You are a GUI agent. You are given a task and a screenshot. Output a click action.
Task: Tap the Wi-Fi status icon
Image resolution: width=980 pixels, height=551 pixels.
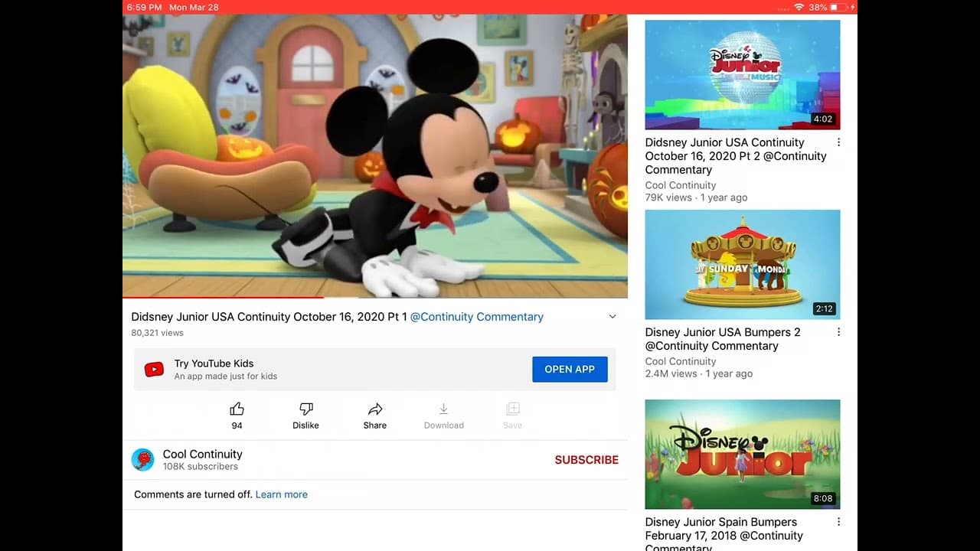(x=799, y=7)
